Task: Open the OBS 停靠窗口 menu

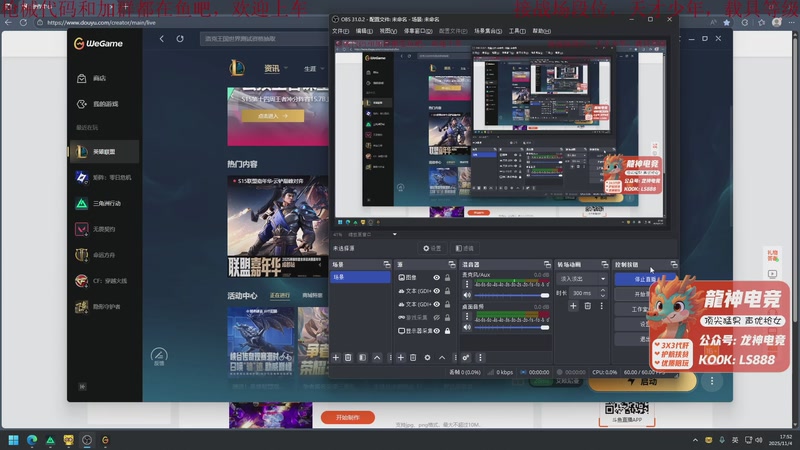Action: click(x=417, y=31)
